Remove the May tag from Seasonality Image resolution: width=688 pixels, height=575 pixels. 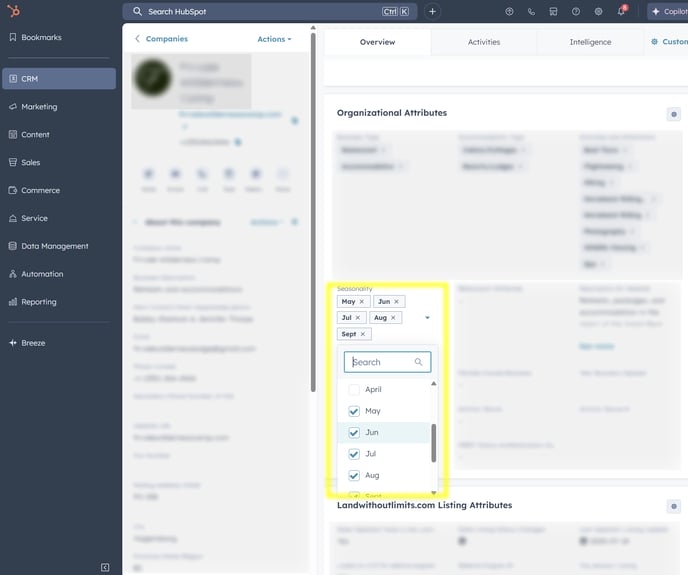point(362,302)
